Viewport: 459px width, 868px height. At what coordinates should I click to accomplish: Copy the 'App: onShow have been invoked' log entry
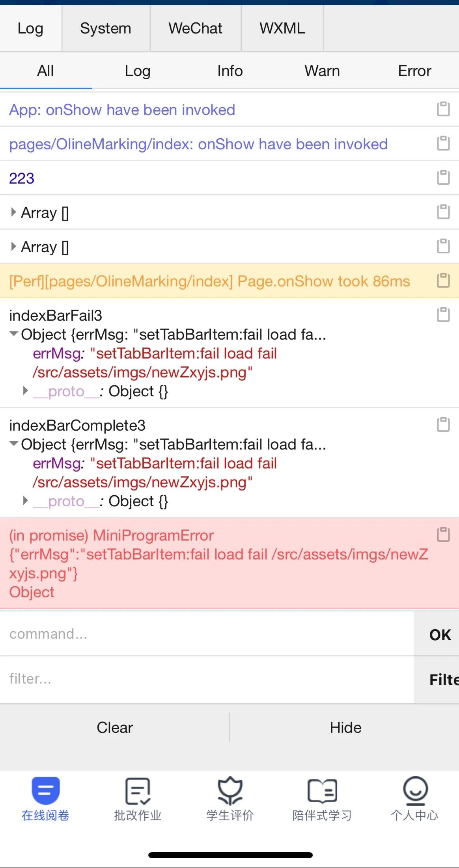(x=443, y=109)
